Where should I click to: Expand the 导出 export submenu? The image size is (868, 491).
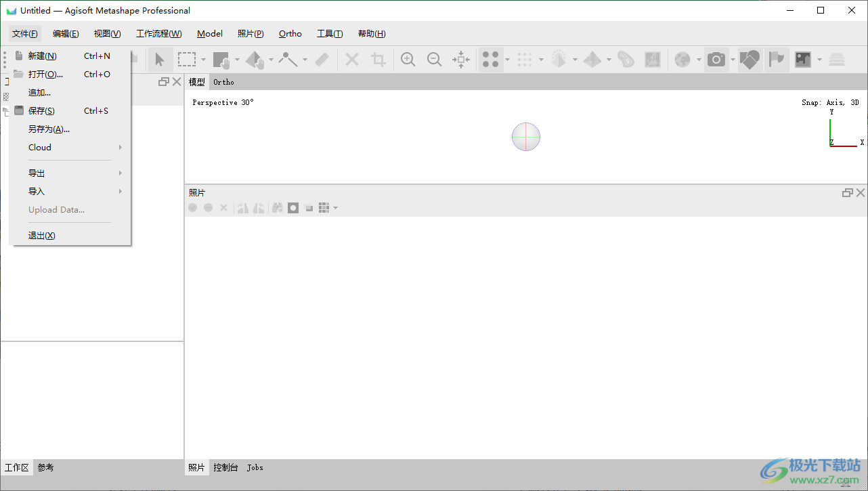[x=70, y=173]
